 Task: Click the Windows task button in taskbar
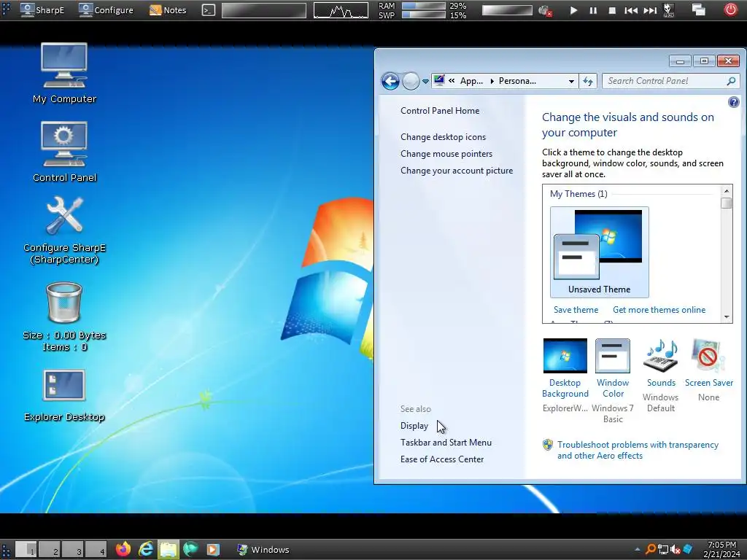(x=263, y=550)
